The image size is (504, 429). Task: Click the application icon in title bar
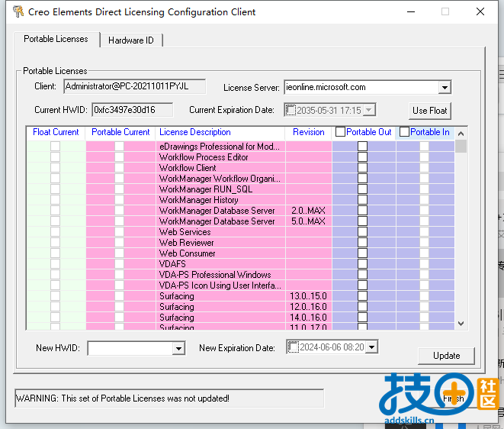coord(18,11)
